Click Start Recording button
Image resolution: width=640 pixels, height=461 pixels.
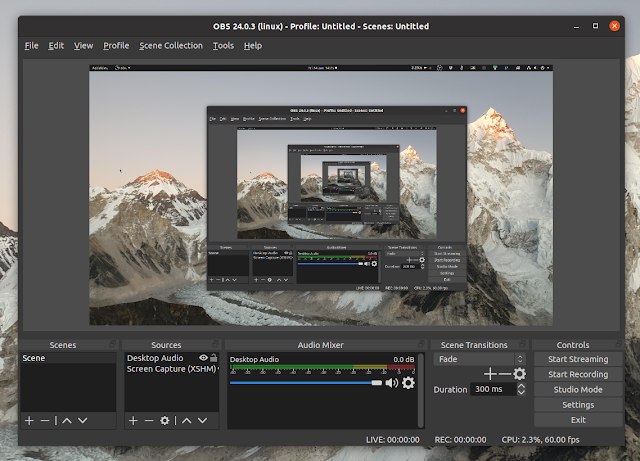coord(578,374)
